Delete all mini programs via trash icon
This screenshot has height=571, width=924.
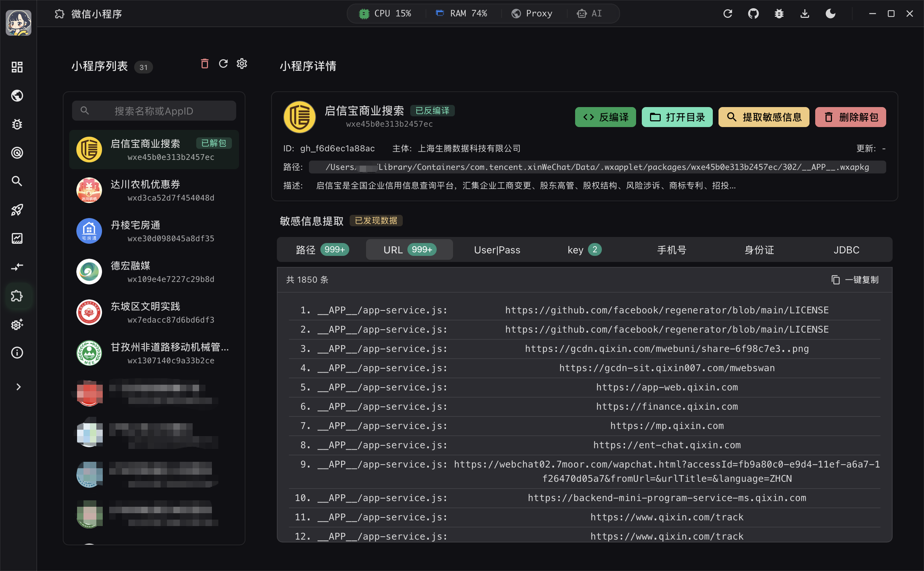204,64
